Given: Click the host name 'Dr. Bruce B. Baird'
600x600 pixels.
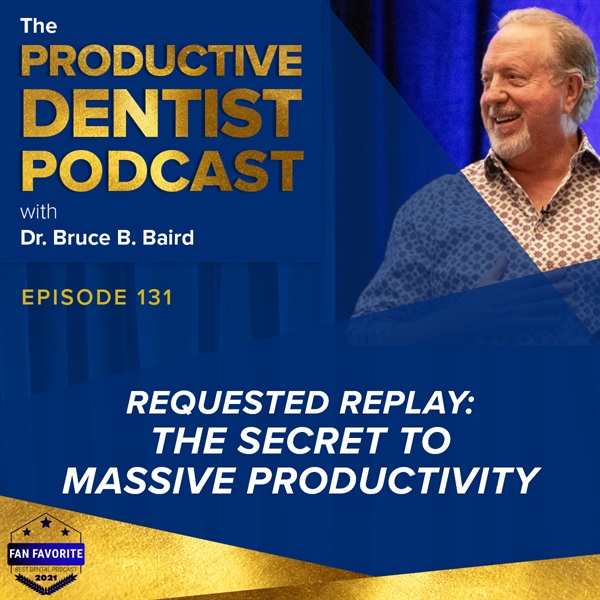Looking at the screenshot, I should [x=107, y=238].
